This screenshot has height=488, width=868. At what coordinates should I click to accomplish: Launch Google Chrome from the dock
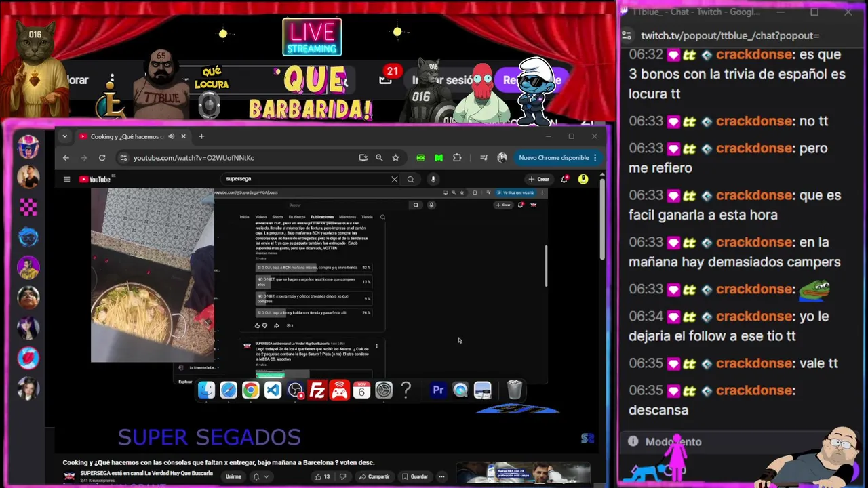[x=251, y=390]
